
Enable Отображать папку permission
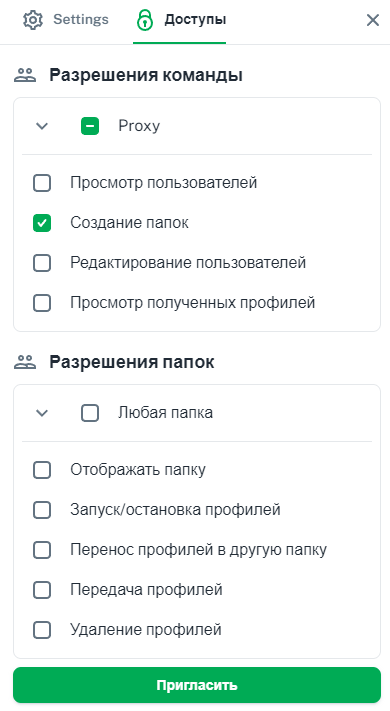(x=42, y=470)
